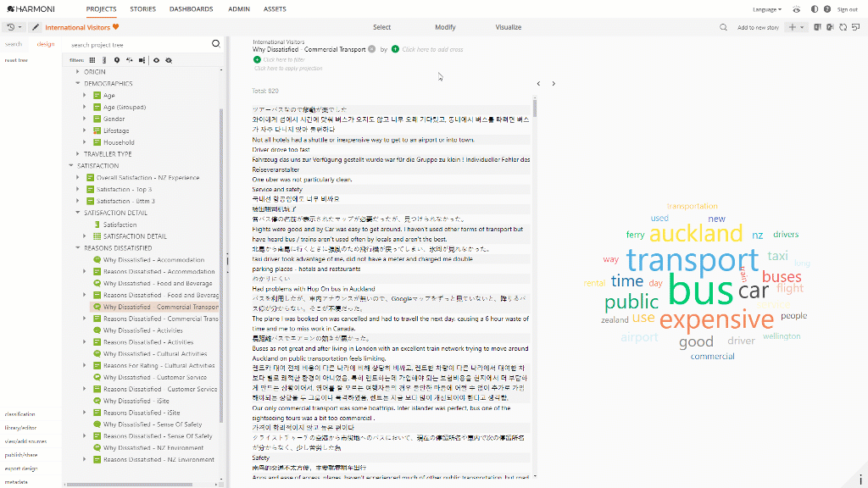Click the eye icon beside Language
868x488 pixels.
coord(797,9)
